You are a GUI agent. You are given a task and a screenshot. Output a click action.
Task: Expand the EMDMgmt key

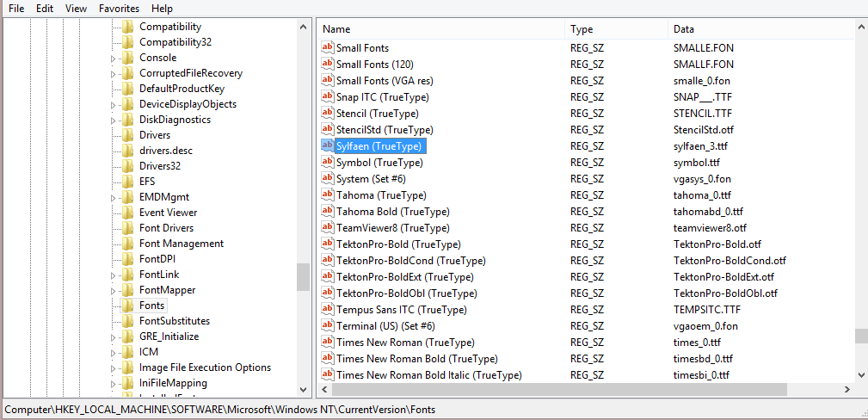click(x=113, y=198)
